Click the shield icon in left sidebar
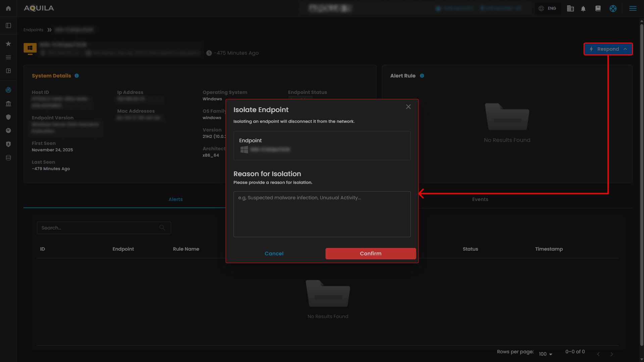Viewport: 644px width, 362px height. coord(8,117)
